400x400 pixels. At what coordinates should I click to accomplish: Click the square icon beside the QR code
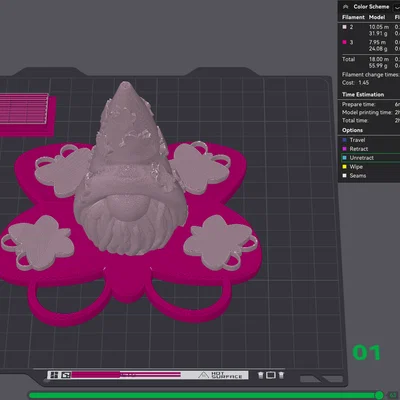[x=66, y=375]
